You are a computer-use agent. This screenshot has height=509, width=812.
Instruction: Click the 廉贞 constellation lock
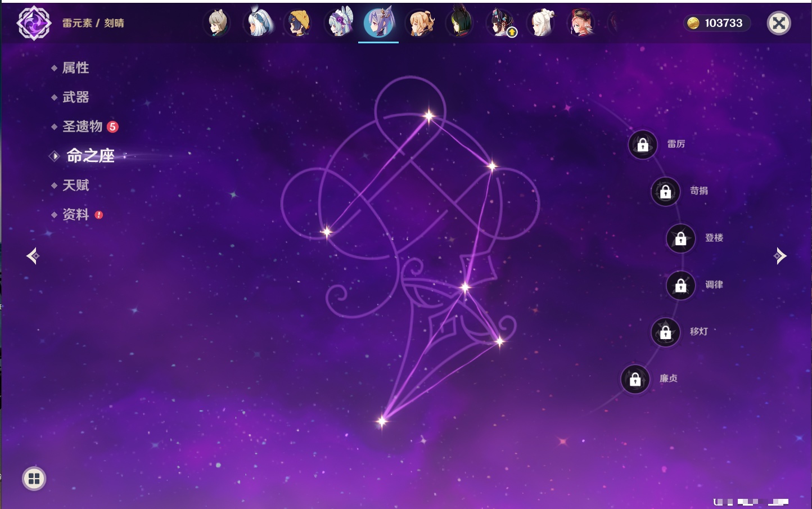coord(635,379)
